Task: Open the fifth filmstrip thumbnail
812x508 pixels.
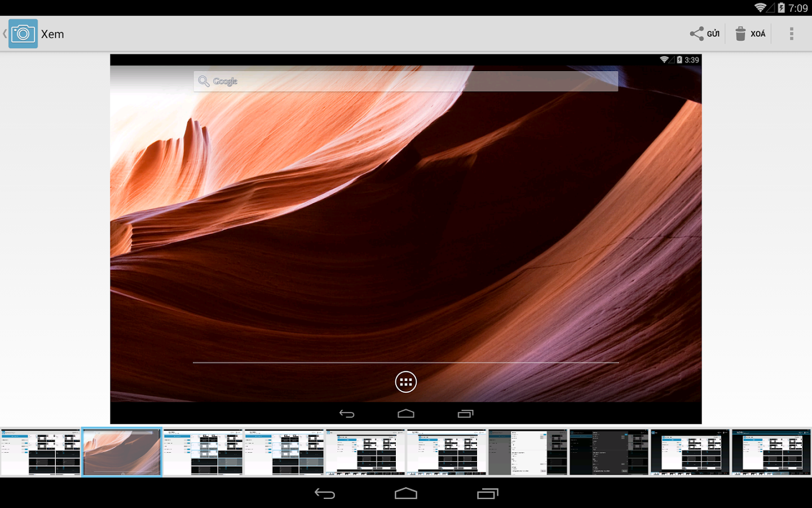Action: (365, 452)
